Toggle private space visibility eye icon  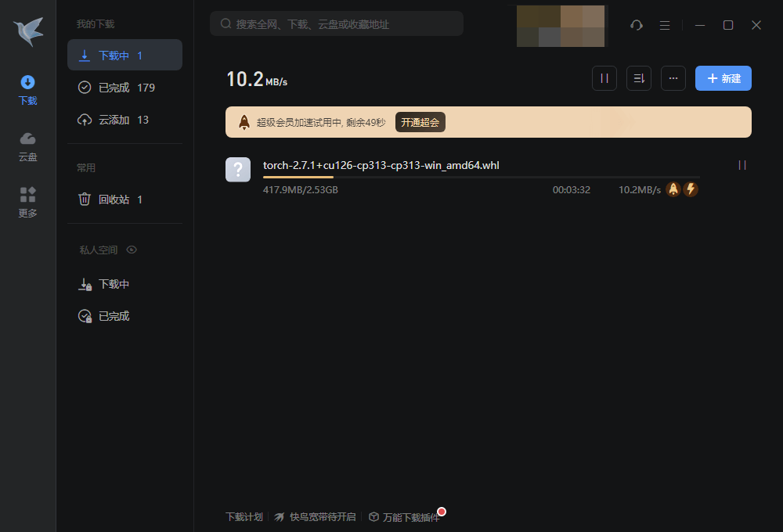click(x=132, y=250)
